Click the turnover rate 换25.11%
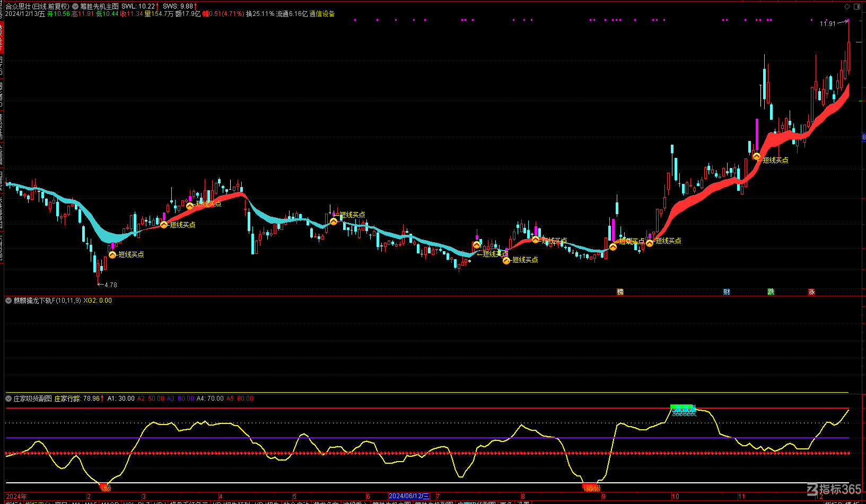The width and height of the screenshot is (866, 504). (260, 14)
